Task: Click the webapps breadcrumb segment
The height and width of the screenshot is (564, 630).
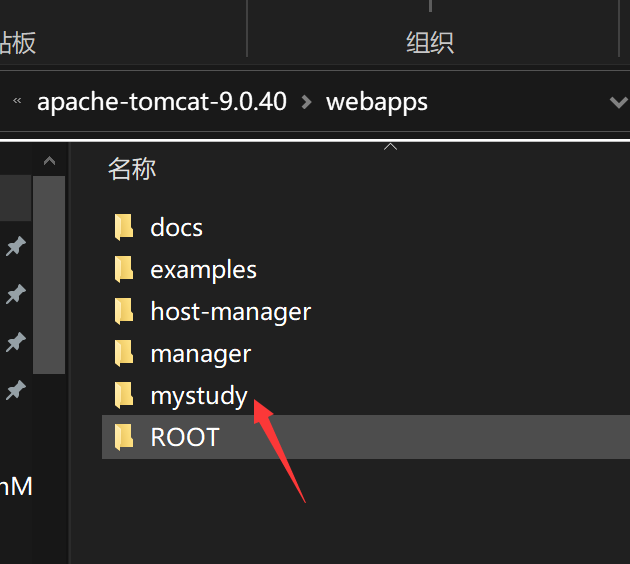Action: [x=377, y=102]
